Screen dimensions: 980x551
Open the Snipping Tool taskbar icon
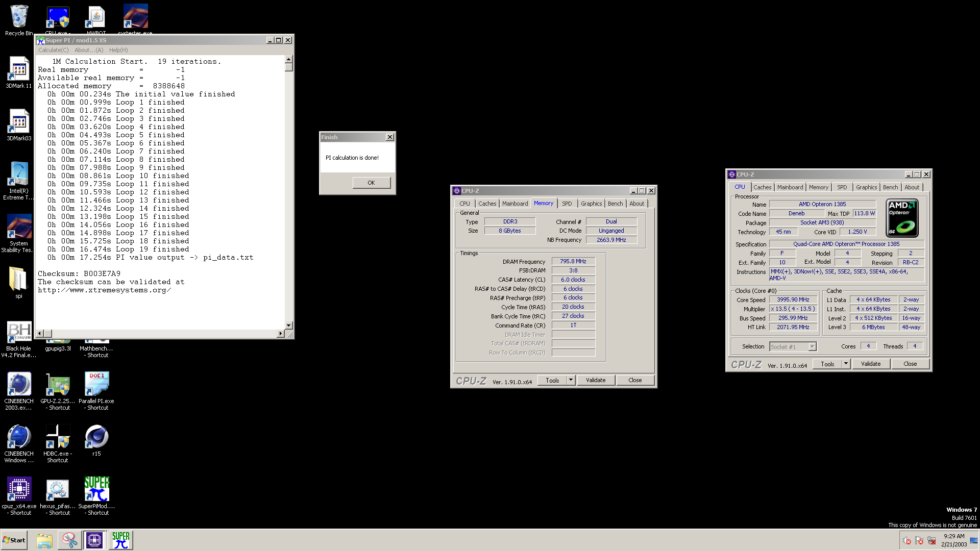click(x=69, y=540)
